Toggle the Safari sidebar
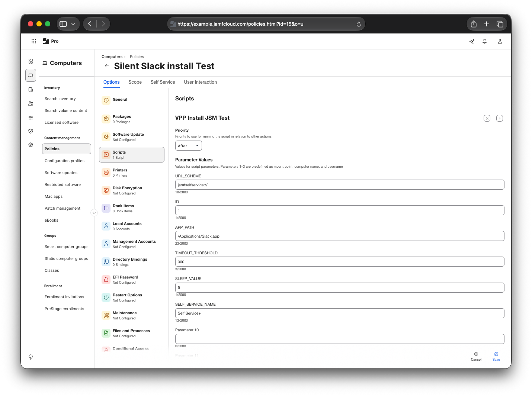This screenshot has height=396, width=532. [x=63, y=24]
